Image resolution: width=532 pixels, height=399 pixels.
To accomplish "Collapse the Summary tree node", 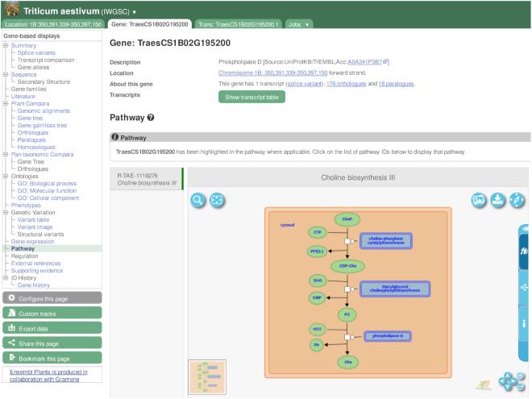I will (5, 45).
